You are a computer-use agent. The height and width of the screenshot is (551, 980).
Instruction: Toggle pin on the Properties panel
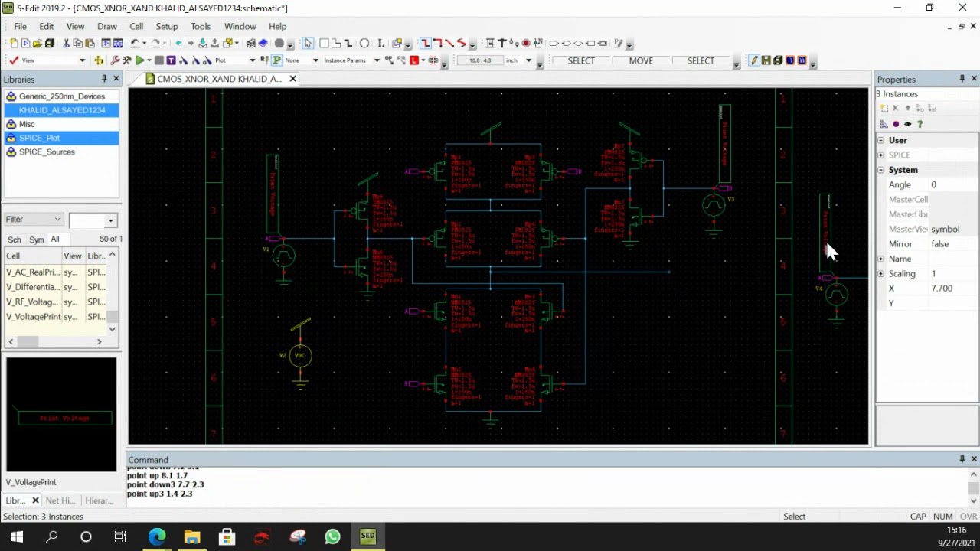pyautogui.click(x=962, y=79)
